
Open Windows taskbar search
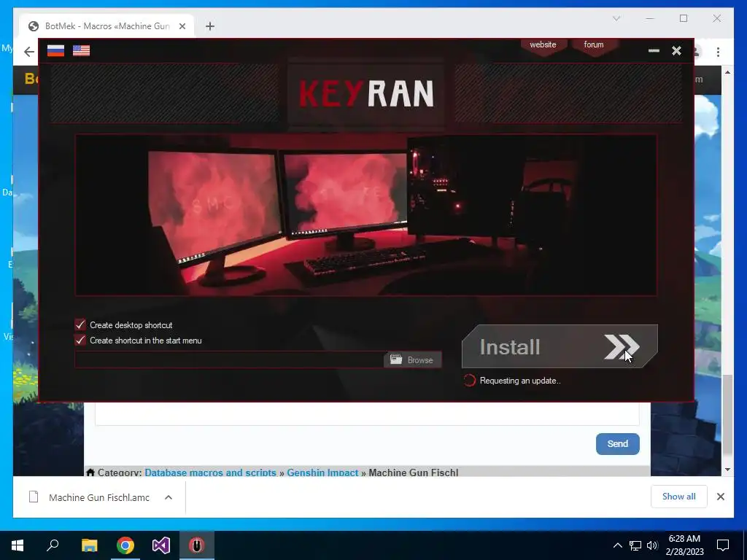53,545
